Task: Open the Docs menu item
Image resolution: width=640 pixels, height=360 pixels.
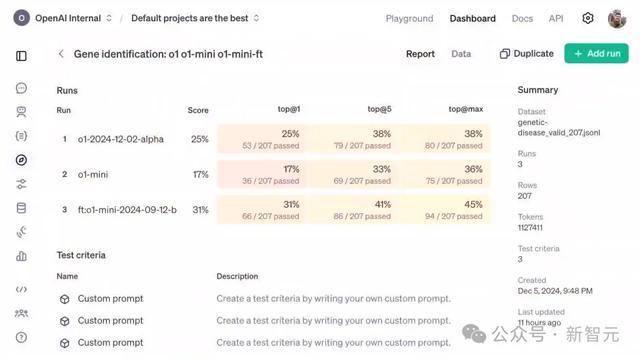Action: coord(522,18)
